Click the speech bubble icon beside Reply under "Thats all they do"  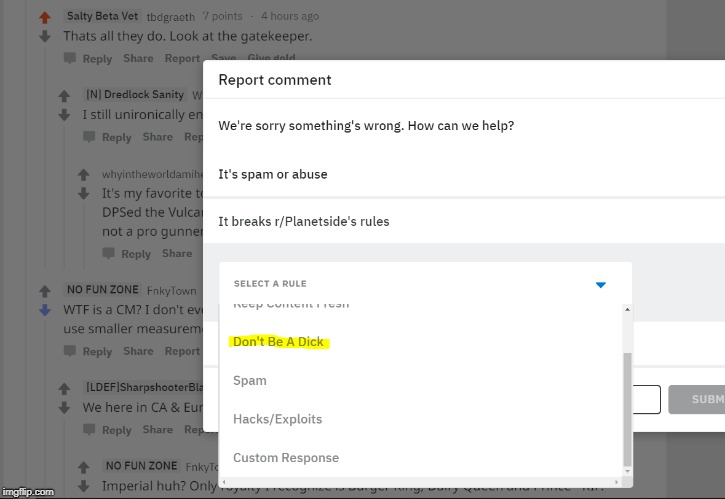(x=70, y=59)
